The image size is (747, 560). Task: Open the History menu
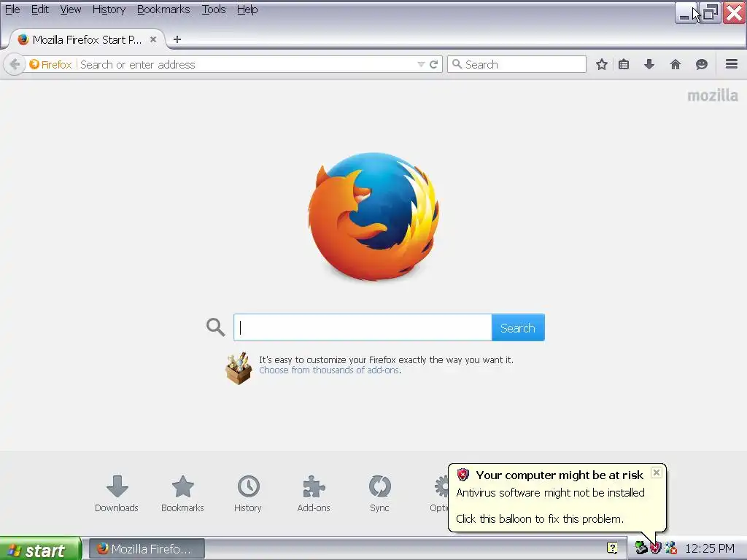[x=109, y=9]
